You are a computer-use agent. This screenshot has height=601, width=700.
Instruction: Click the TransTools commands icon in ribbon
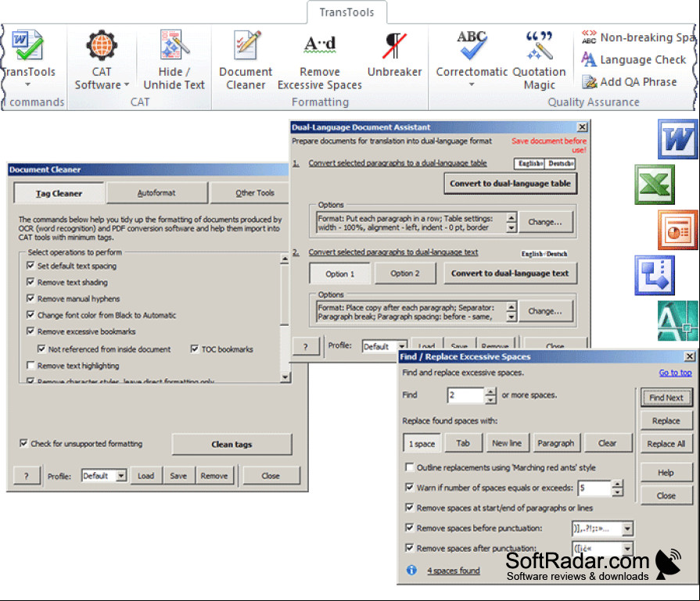coord(27,45)
